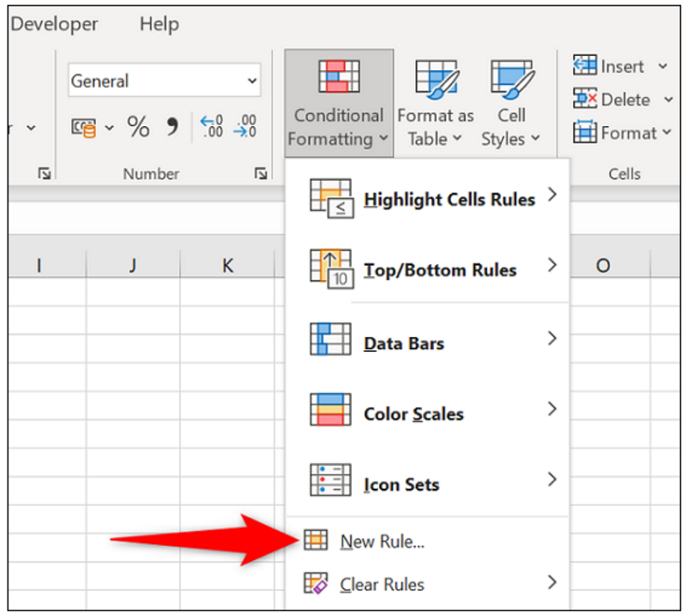Open the dialog launcher left of Number group
This screenshot has width=686, height=616.
[45, 174]
